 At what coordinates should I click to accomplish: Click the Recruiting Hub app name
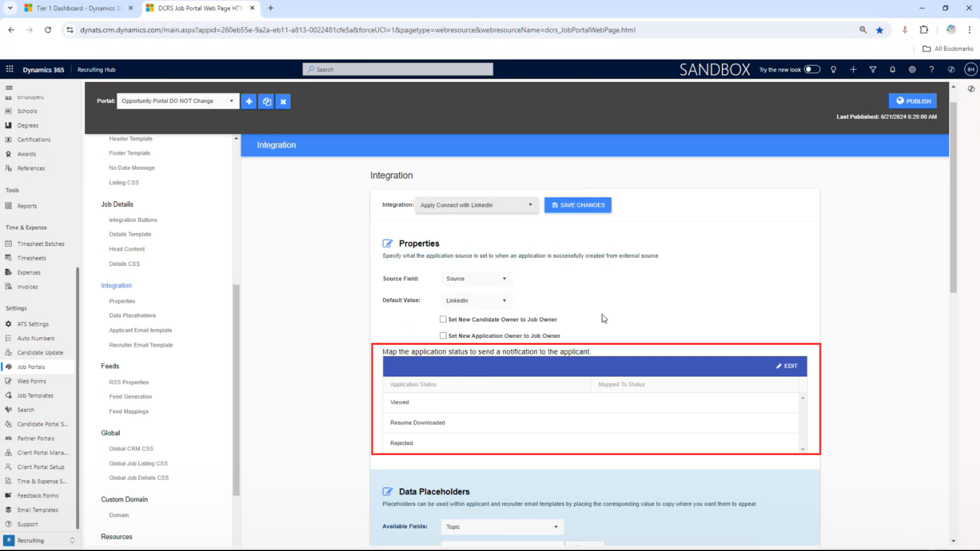click(96, 70)
